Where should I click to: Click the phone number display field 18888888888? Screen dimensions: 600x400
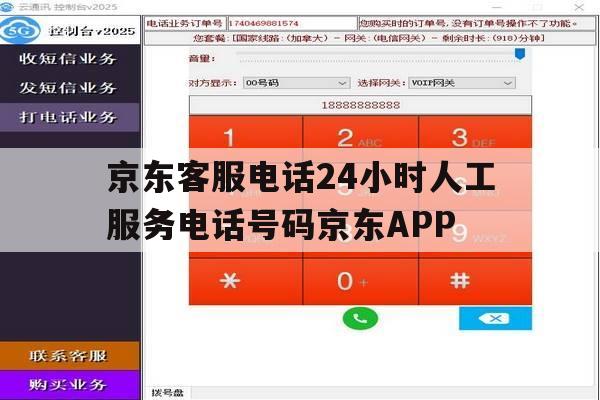pyautogui.click(x=360, y=105)
